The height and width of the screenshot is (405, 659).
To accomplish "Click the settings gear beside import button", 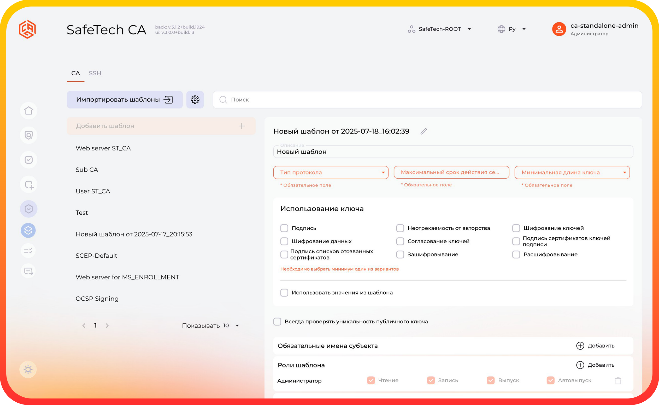I will tap(195, 100).
